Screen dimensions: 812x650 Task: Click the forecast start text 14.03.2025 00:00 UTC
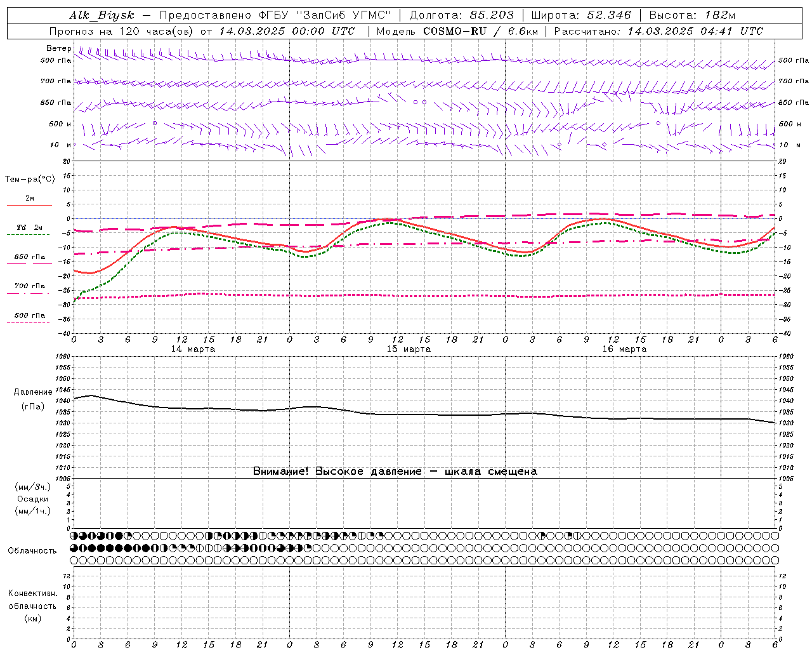(x=287, y=31)
